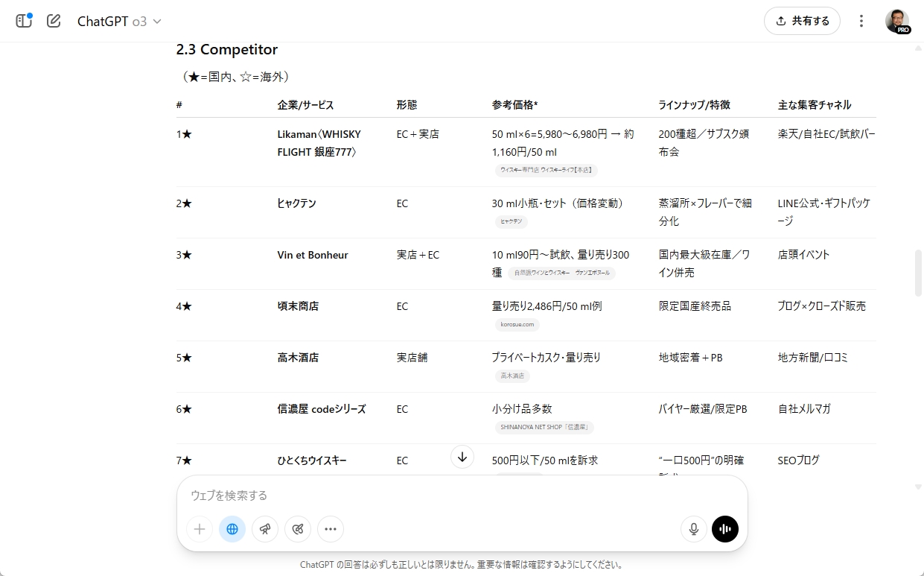Click the 主な集客チャネル column header

(815, 105)
